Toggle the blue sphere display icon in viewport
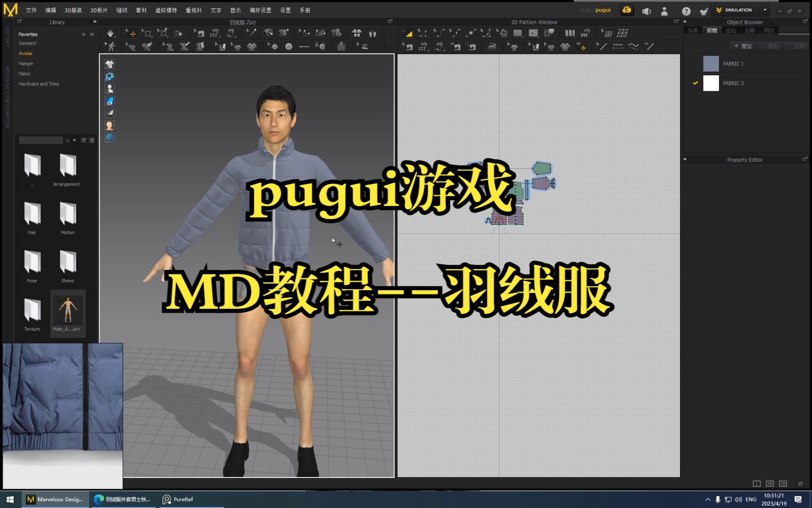 pyautogui.click(x=109, y=76)
